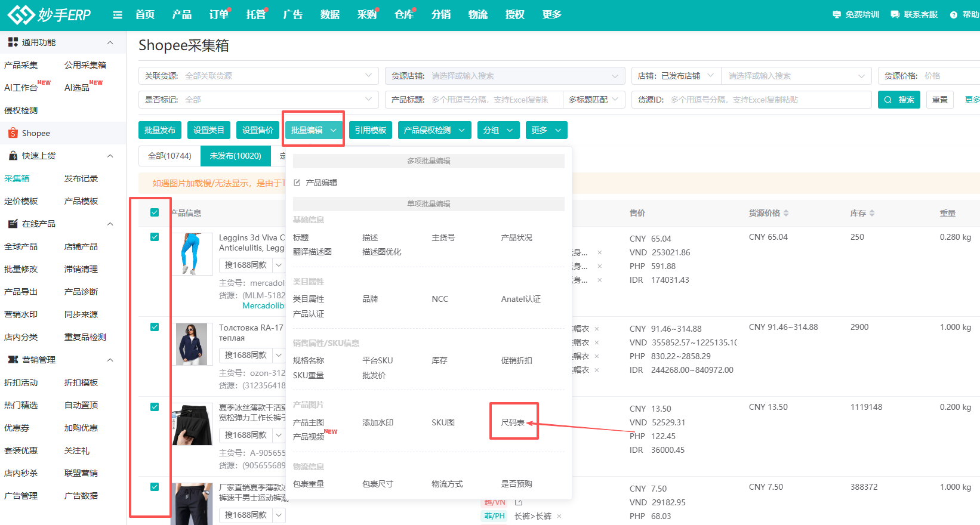Click the Mercadolibre source link
Screen dimensions: 980x525
264,305
